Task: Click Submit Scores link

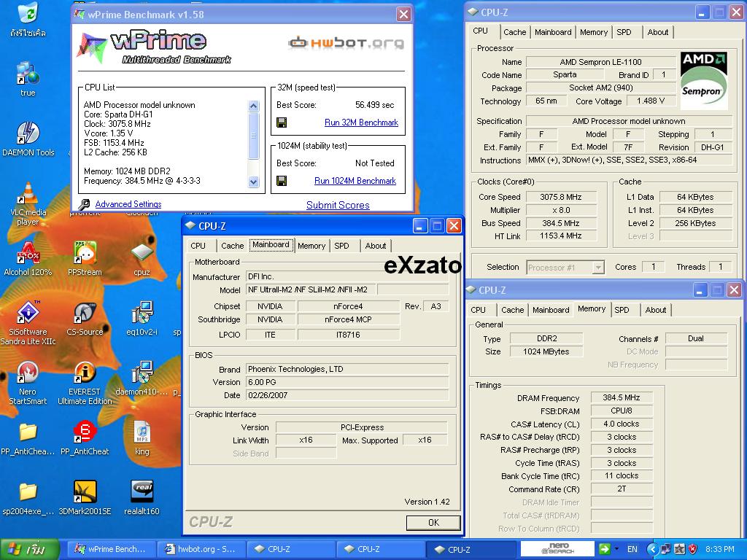Action: click(338, 205)
